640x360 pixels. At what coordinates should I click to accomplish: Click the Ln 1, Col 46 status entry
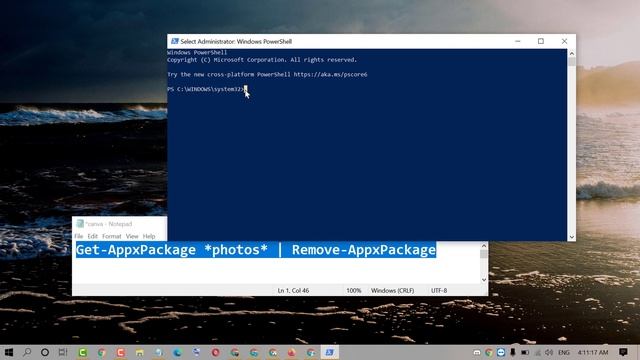[x=293, y=291]
